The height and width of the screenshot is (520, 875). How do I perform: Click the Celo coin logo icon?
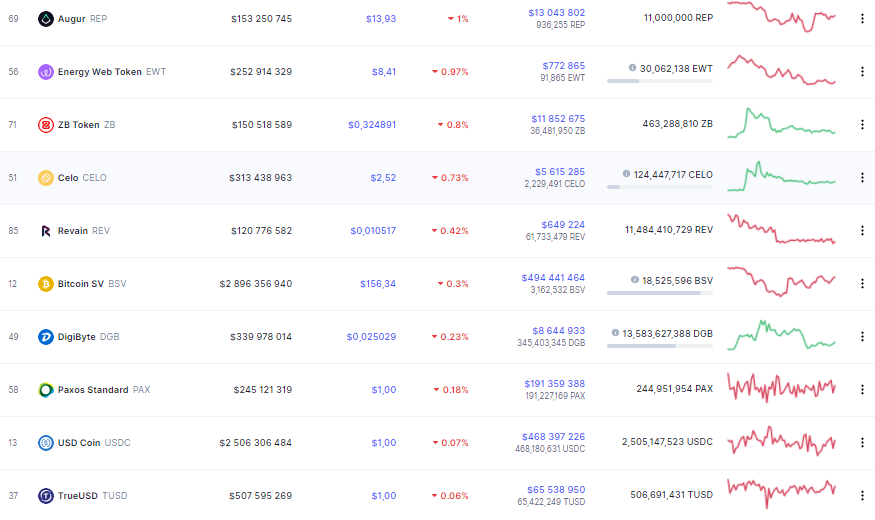coord(46,178)
